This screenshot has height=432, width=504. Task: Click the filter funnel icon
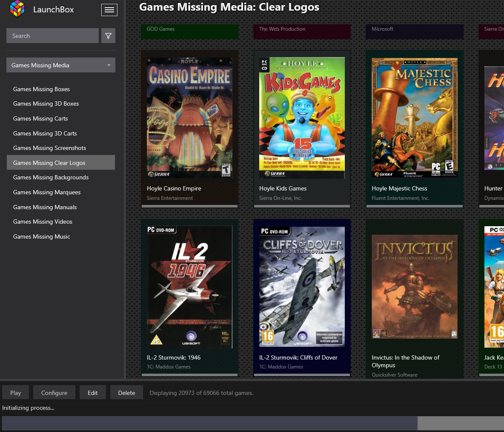pyautogui.click(x=108, y=36)
